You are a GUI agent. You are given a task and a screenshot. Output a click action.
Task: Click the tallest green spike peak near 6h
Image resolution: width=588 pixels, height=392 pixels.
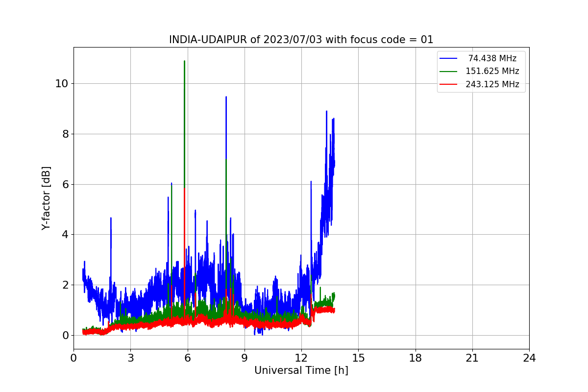point(184,61)
